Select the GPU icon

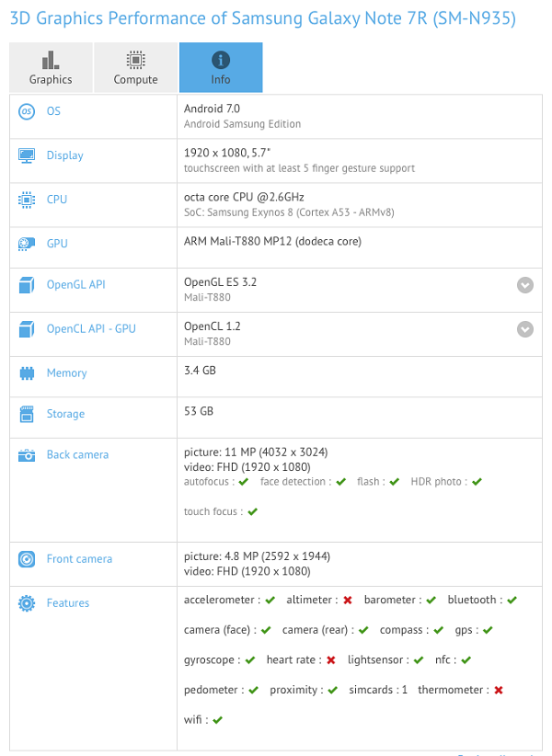pos(28,244)
